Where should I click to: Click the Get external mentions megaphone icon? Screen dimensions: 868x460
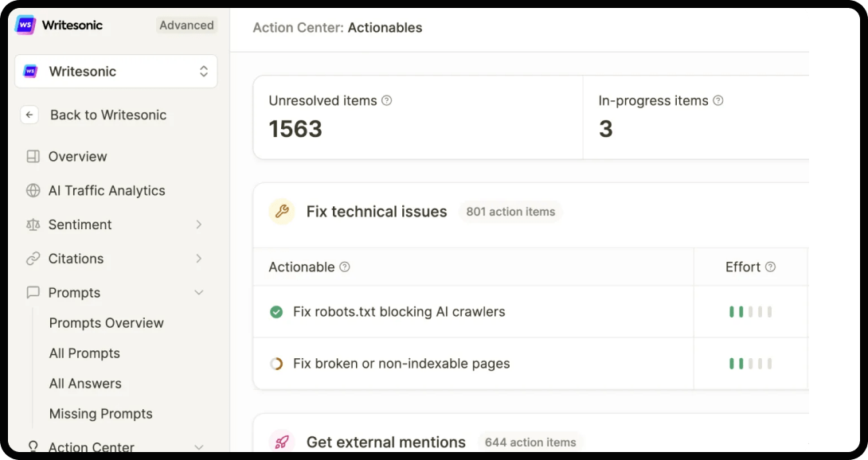[x=281, y=442]
